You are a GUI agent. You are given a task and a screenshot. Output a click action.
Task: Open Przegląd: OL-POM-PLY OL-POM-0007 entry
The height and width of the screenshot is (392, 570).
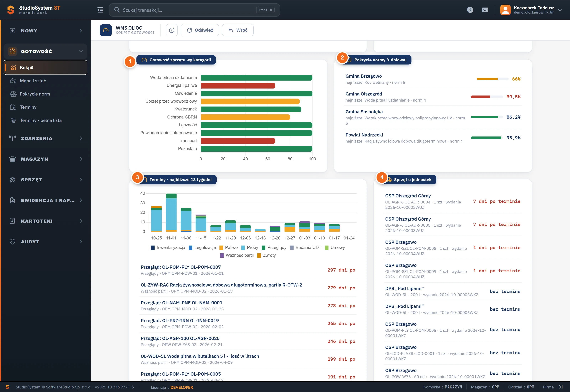[248, 270]
